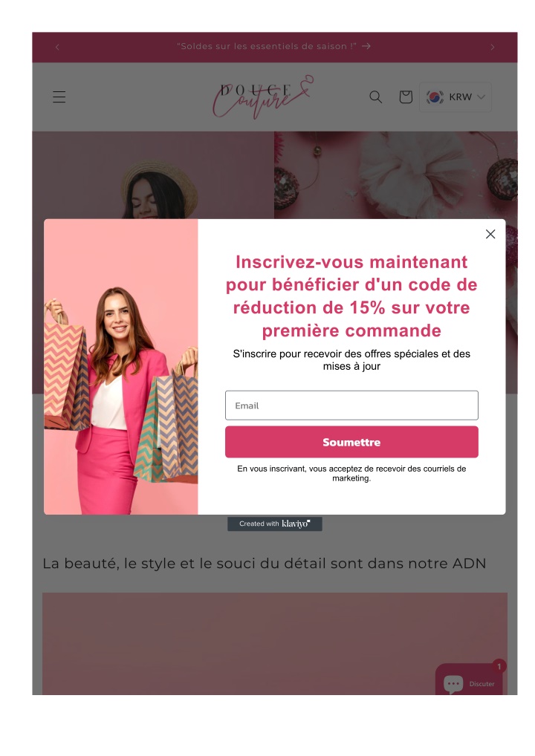
Task: Open the shopping cart icon
Action: tap(406, 97)
